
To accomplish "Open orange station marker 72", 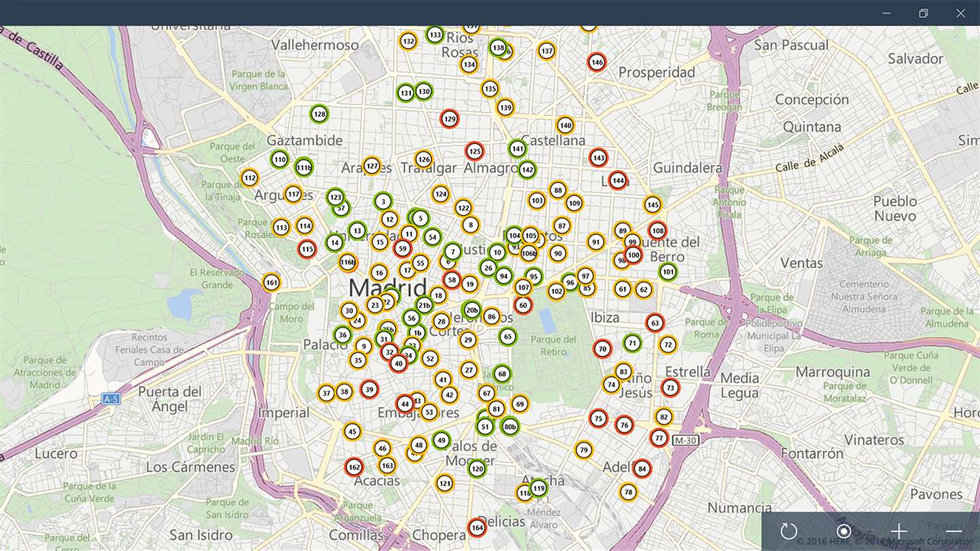I will 668,345.
